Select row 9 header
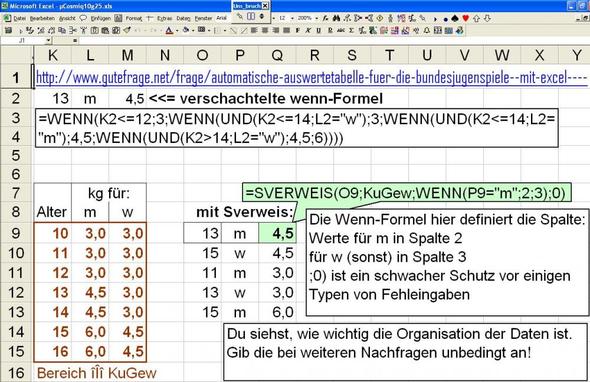 [x=16, y=233]
